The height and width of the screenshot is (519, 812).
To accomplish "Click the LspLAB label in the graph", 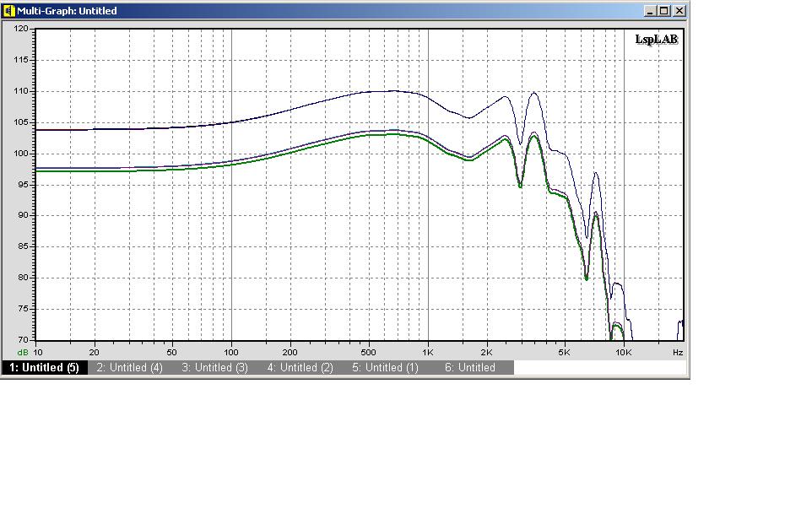I will coord(656,40).
